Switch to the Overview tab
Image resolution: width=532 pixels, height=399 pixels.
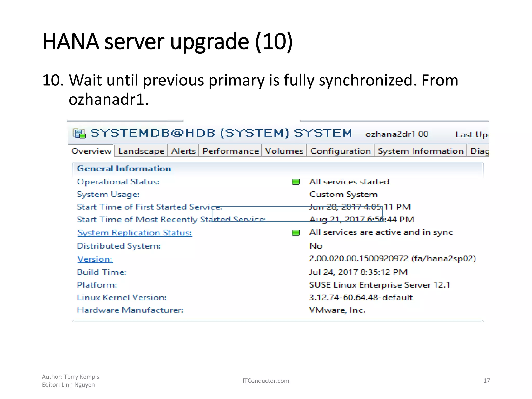point(91,151)
